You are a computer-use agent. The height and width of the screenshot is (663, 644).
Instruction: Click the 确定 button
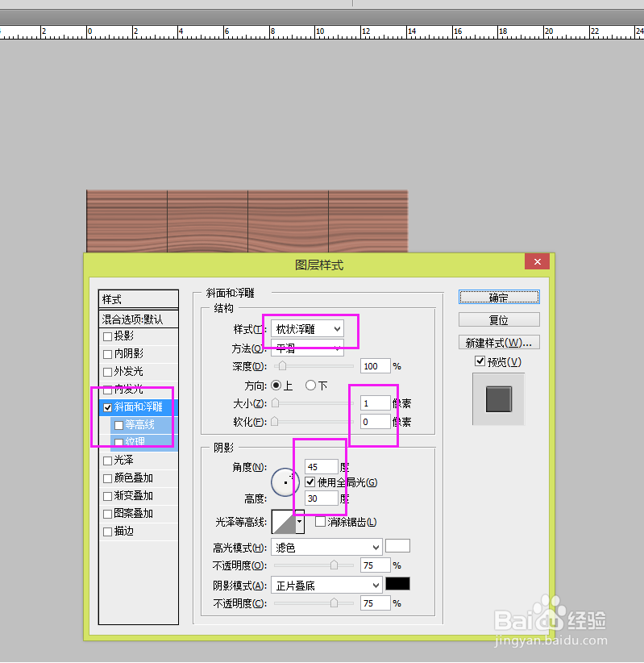tap(499, 298)
